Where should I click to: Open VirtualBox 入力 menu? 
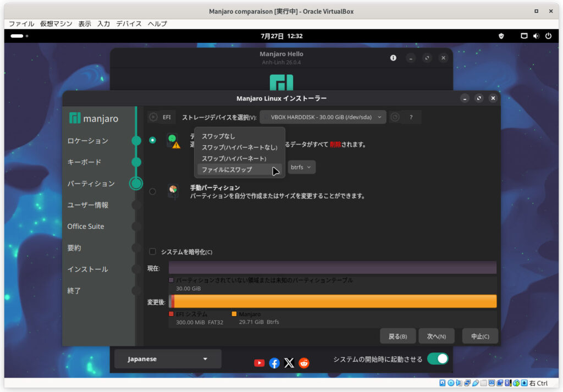pyautogui.click(x=103, y=24)
